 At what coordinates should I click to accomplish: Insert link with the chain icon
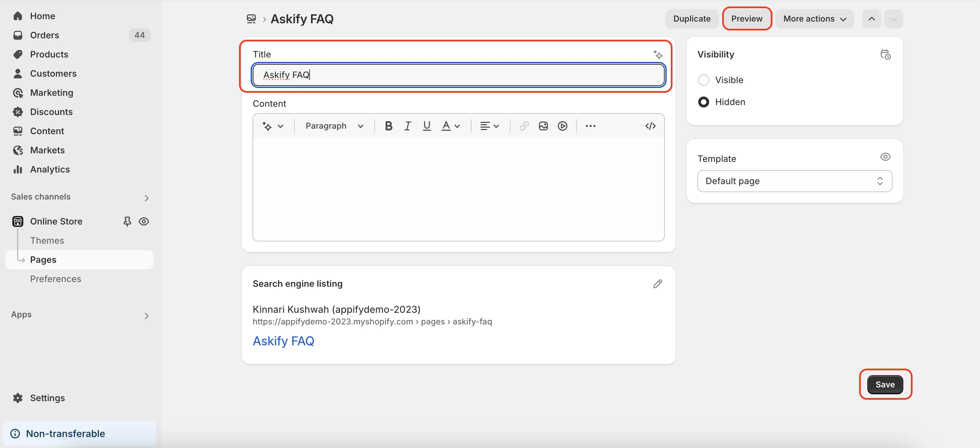[x=524, y=126]
